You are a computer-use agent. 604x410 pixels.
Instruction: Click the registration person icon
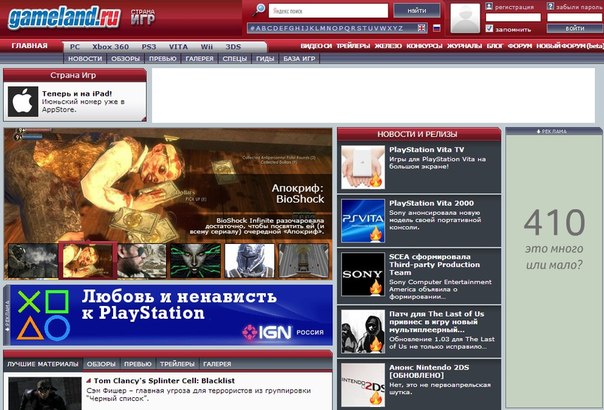click(x=489, y=6)
